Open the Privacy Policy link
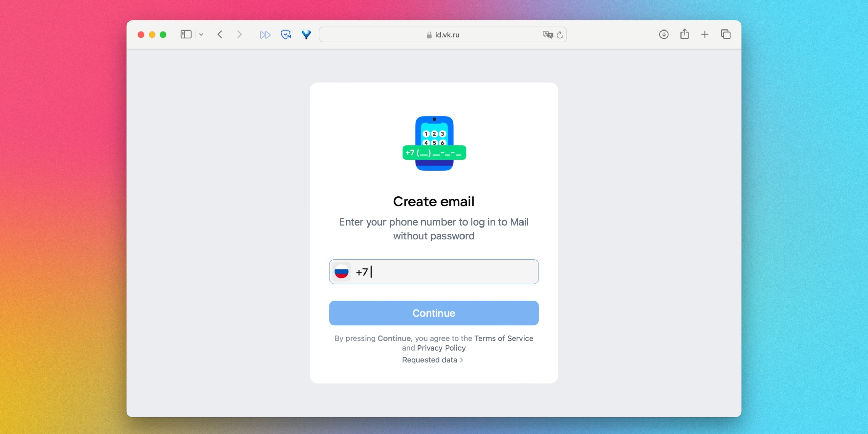Image resolution: width=868 pixels, height=434 pixels. 441,348
